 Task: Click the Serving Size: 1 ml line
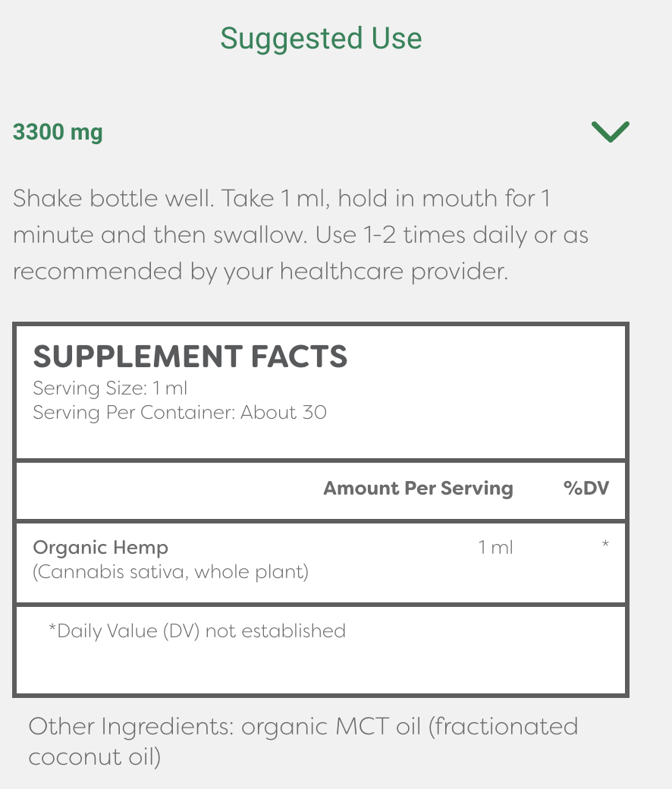coord(110,388)
